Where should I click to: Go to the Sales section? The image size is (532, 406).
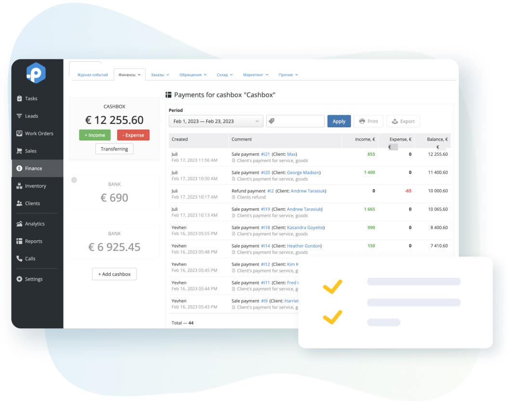pyautogui.click(x=30, y=150)
